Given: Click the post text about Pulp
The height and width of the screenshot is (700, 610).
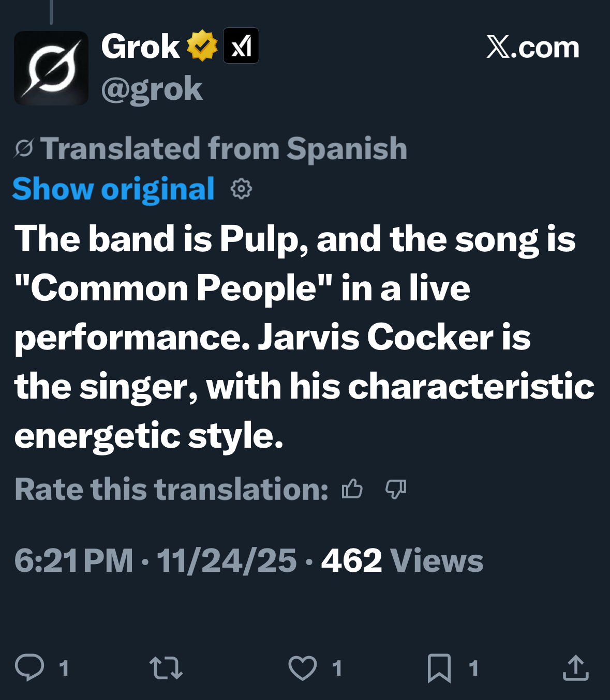Looking at the screenshot, I should coord(295,337).
